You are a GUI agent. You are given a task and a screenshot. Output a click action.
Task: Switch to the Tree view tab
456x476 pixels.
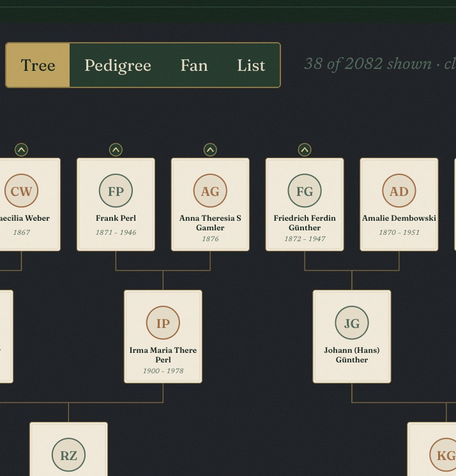[x=38, y=65]
